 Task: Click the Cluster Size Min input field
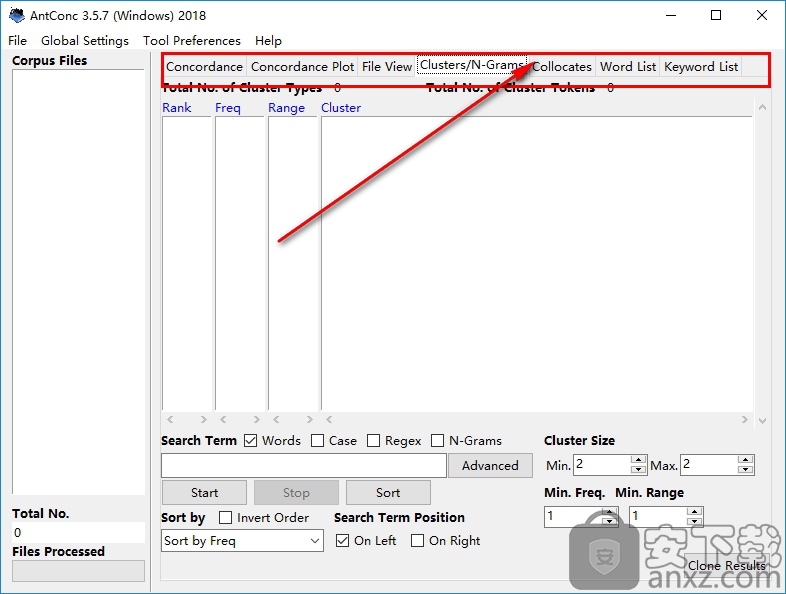tap(602, 465)
